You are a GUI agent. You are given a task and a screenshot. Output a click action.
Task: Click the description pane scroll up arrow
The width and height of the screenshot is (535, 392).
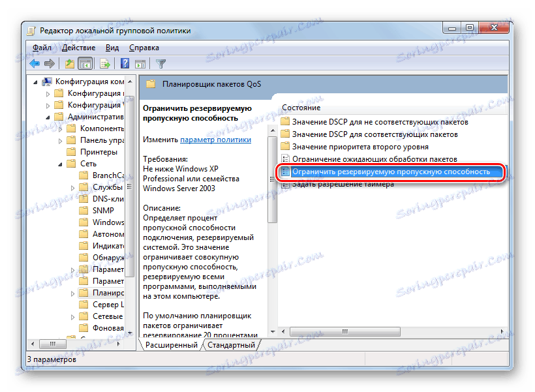(x=273, y=130)
